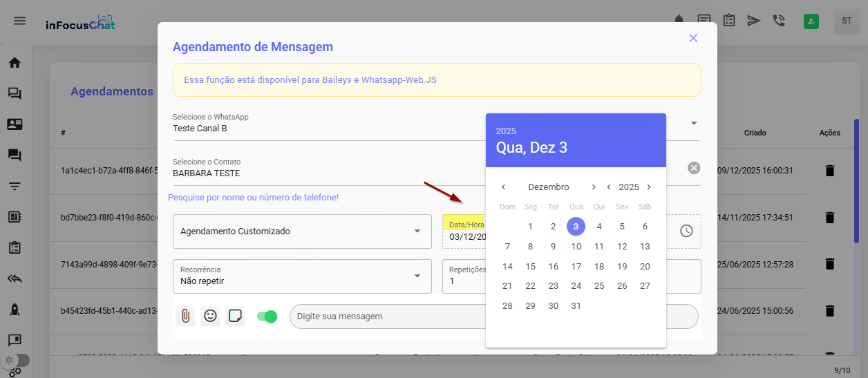Image resolution: width=868 pixels, height=378 pixels.
Task: Delete the first scheduled message row
Action: tap(830, 170)
